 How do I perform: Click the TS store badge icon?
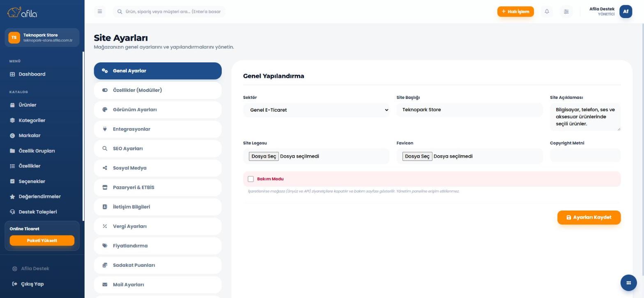pos(14,37)
